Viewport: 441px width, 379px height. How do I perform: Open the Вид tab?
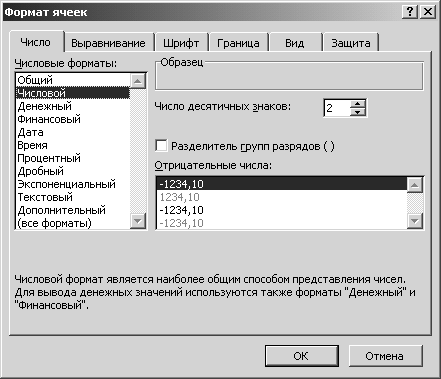[295, 43]
